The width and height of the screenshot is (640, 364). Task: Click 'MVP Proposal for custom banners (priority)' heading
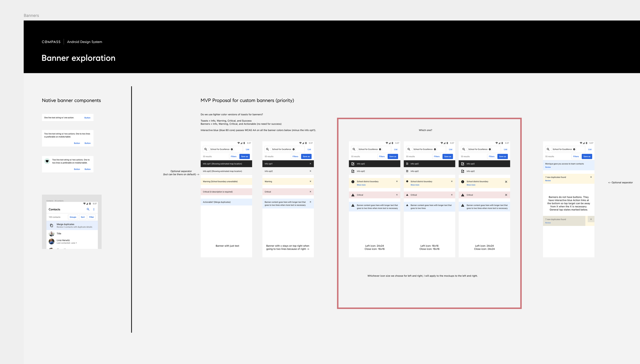(x=247, y=100)
